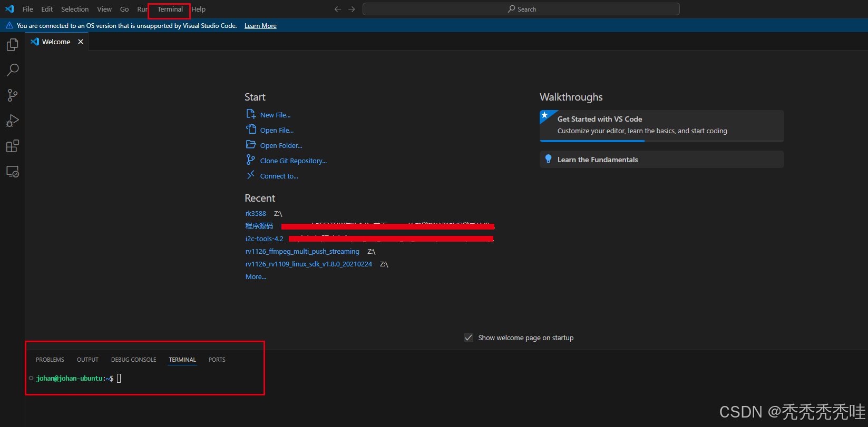Viewport: 868px width, 427px height.
Task: Open the Remote Explorer view
Action: click(13, 171)
